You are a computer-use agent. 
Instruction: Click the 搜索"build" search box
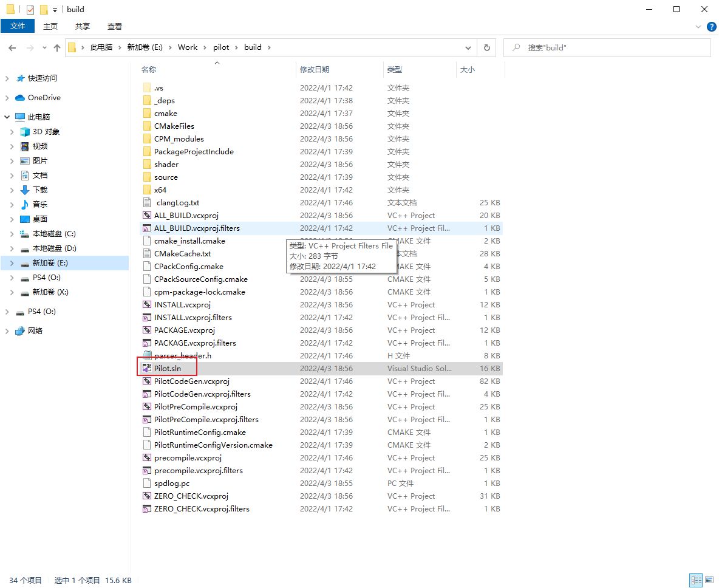(607, 48)
